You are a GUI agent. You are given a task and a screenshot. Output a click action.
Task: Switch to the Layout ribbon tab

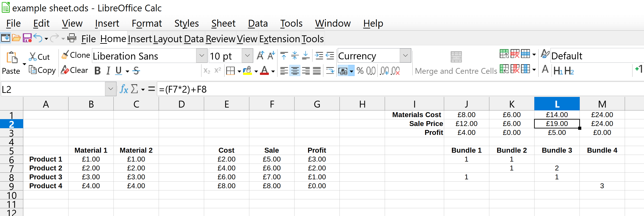coord(168,39)
